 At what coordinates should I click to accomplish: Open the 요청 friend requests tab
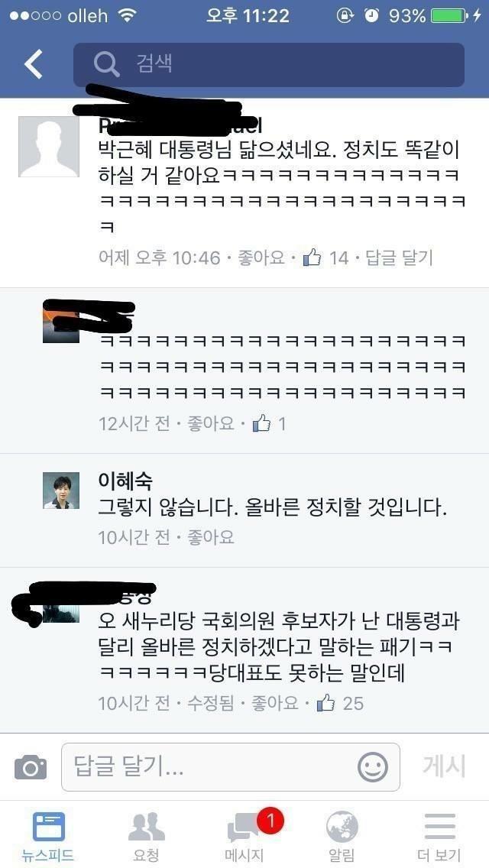coord(146,837)
